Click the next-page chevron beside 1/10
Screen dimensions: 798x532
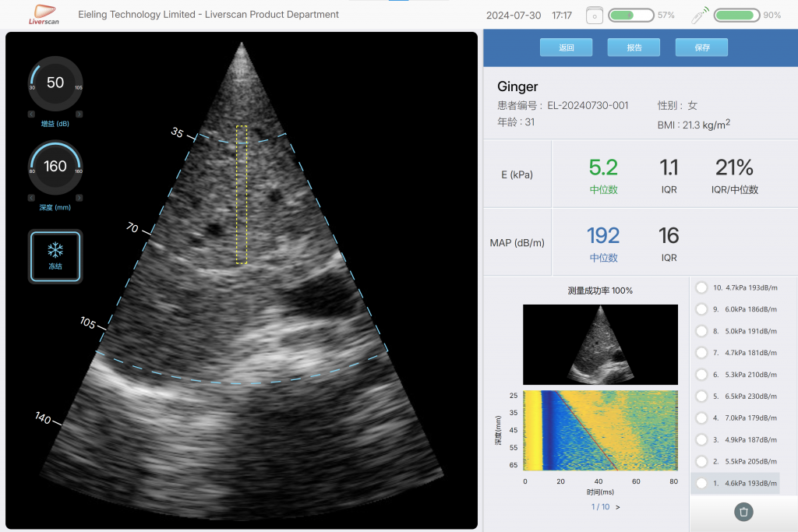[616, 506]
